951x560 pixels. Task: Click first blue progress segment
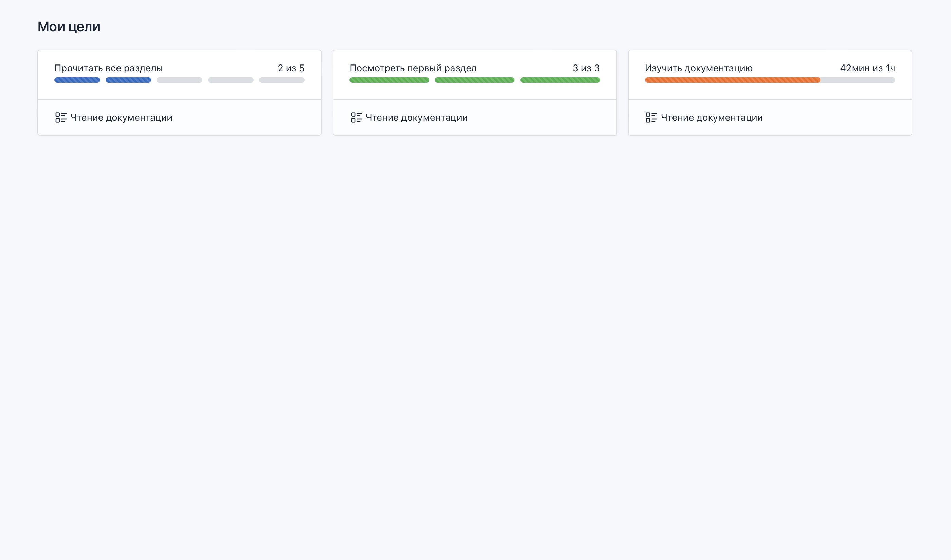tap(77, 80)
